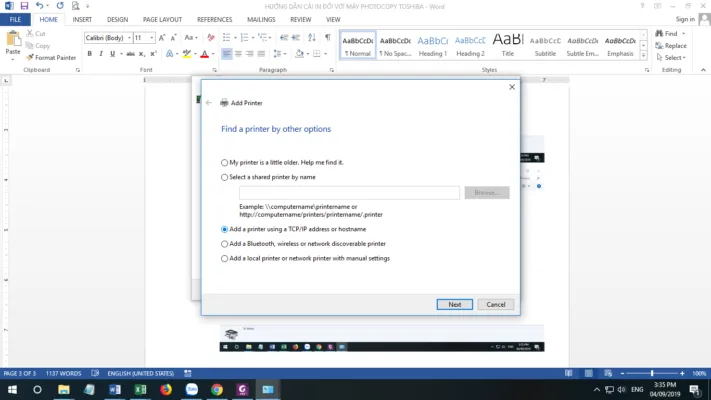This screenshot has height=400, width=711.
Task: Select 'My printer is a little older' option
Action: (224, 162)
